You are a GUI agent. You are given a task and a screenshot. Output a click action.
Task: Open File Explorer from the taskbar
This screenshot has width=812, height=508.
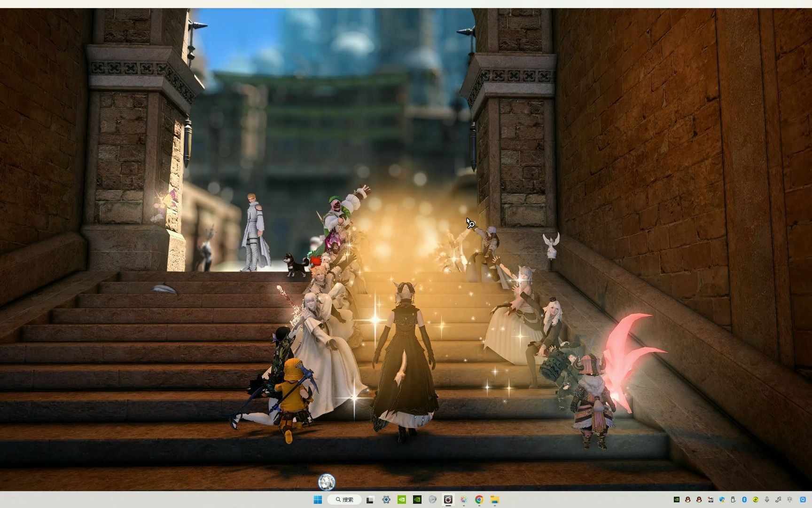coord(495,500)
